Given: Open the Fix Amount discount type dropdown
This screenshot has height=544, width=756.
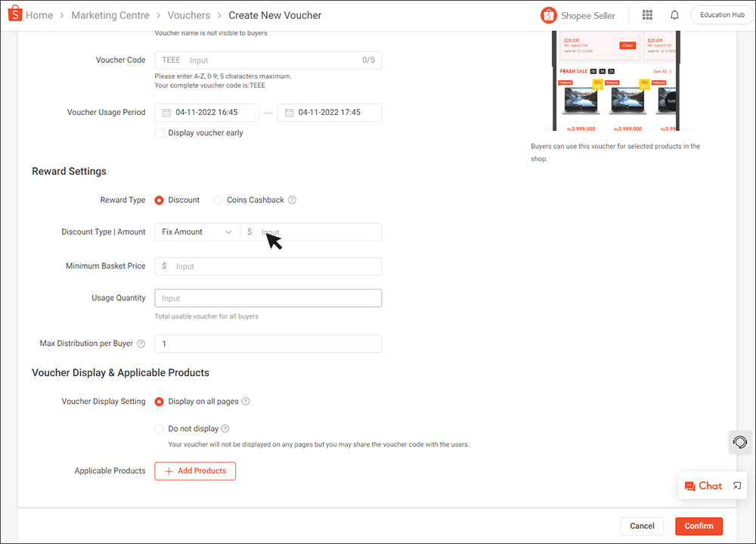Looking at the screenshot, I should pyautogui.click(x=197, y=232).
